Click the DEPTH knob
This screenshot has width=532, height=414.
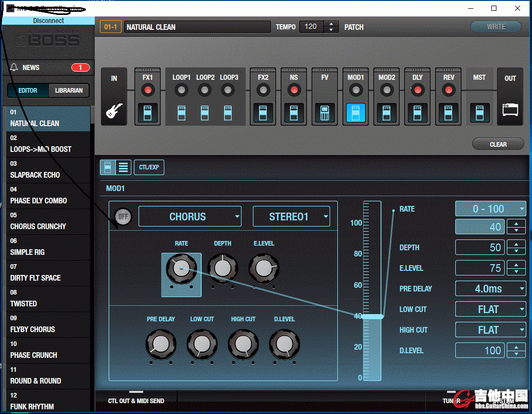coord(222,268)
